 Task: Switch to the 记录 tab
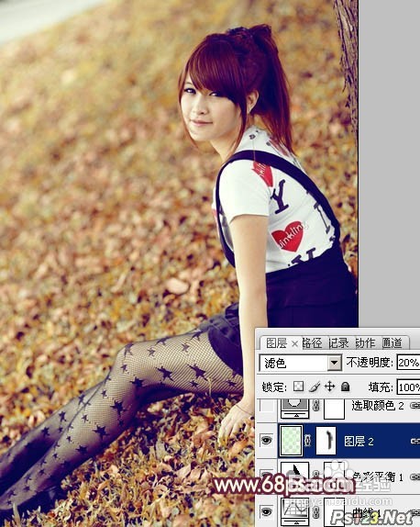click(x=338, y=343)
